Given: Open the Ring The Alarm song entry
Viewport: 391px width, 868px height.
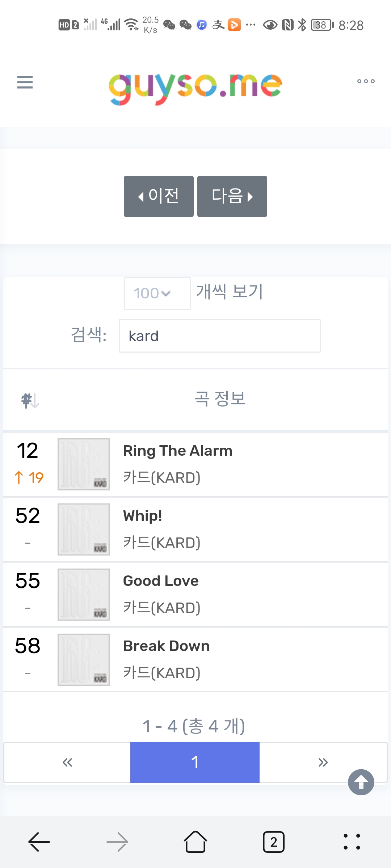Looking at the screenshot, I should coord(195,464).
